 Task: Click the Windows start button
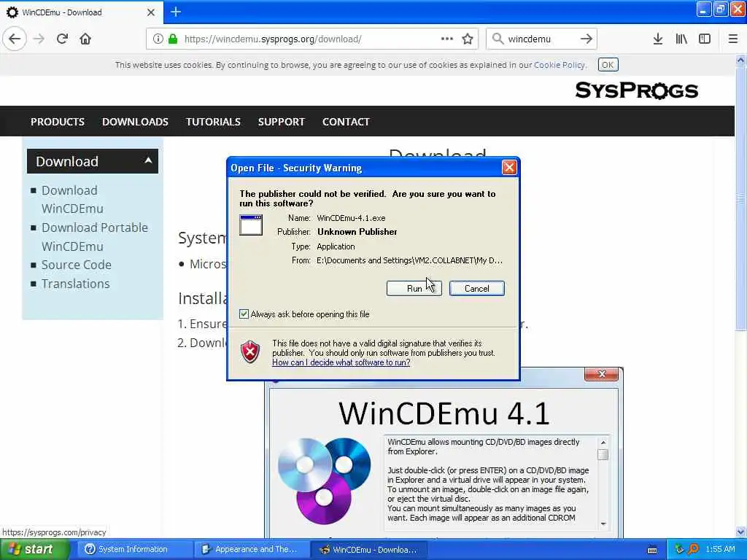point(34,549)
